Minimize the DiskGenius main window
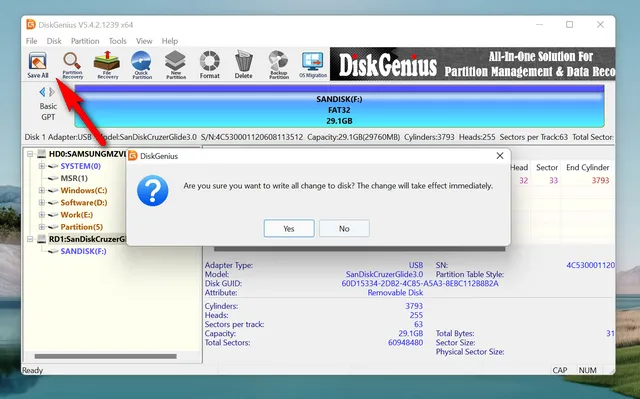 pos(539,24)
